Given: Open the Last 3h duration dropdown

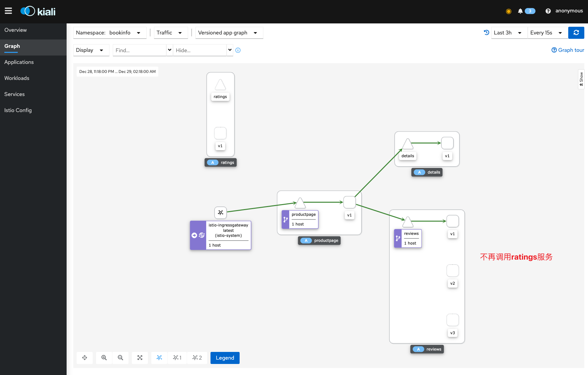Looking at the screenshot, I should click(x=509, y=33).
